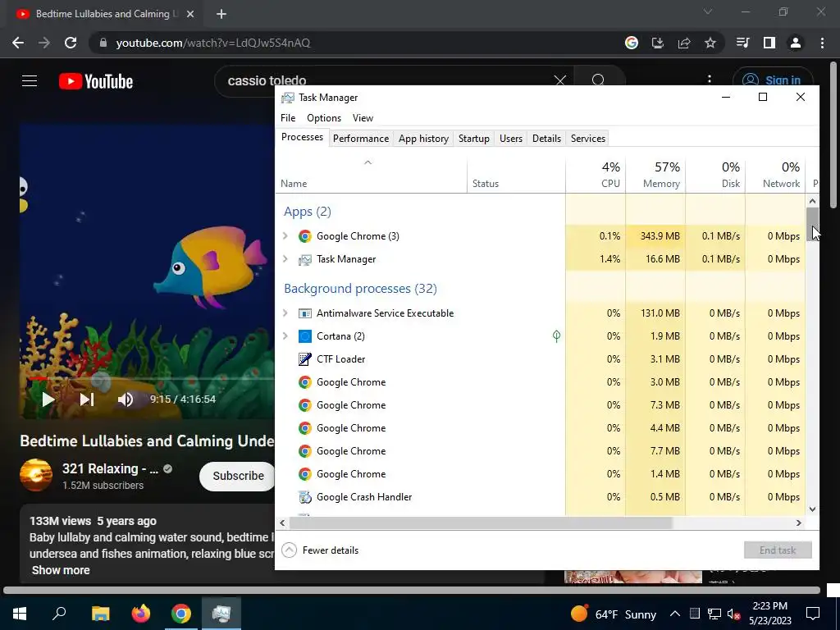Show hidden system tray icons

tap(675, 614)
